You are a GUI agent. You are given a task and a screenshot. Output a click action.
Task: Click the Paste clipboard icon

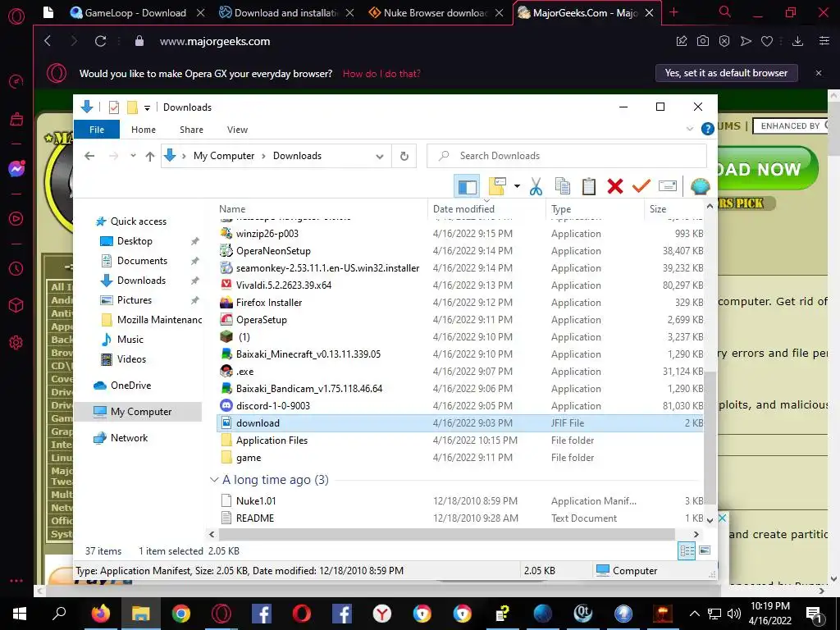point(589,186)
